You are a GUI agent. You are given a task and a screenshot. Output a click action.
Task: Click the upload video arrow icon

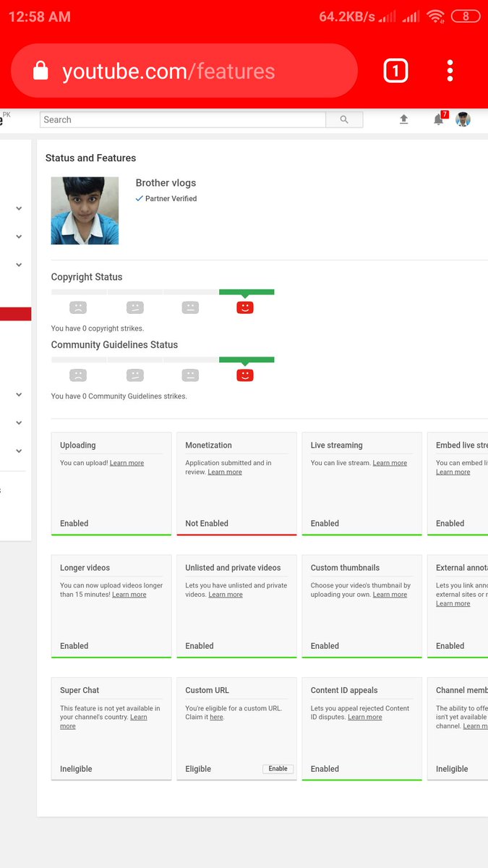point(404,119)
